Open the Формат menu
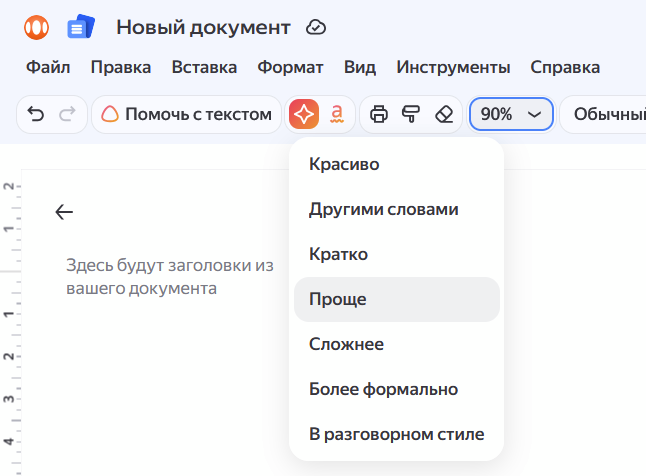This screenshot has width=646, height=476. [290, 67]
